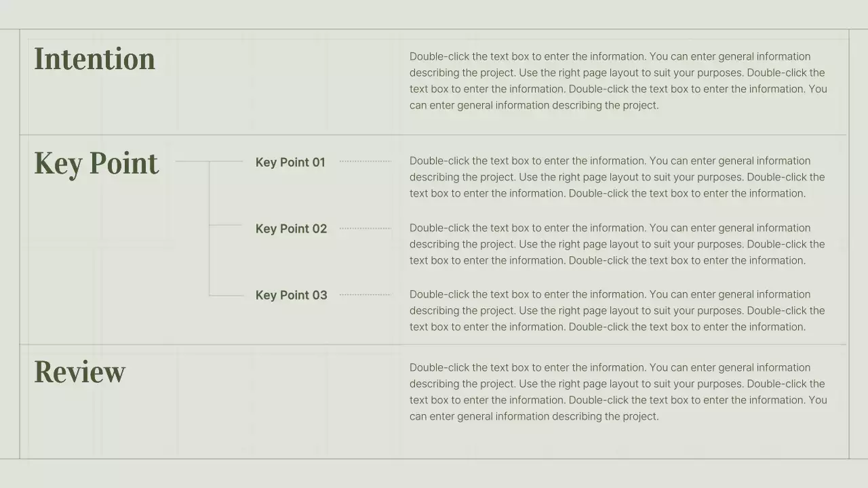The height and width of the screenshot is (488, 868).
Task: Select dotted line beside Key Point 01
Action: [365, 161]
